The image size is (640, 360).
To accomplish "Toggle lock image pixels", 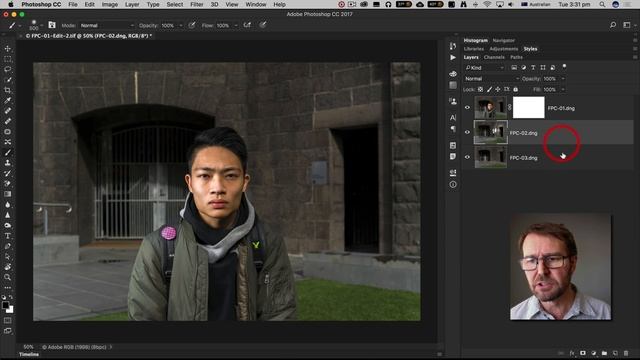I will (489, 89).
